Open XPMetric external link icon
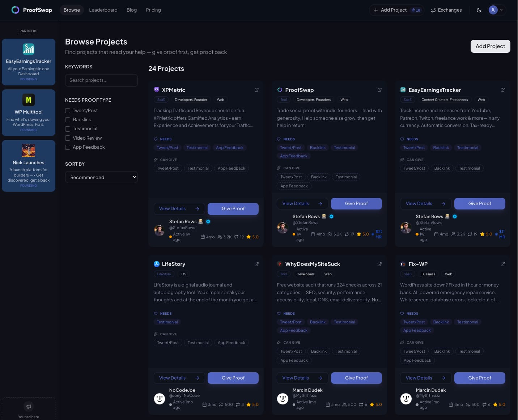Image resolution: width=518 pixels, height=420 pixels. click(256, 90)
